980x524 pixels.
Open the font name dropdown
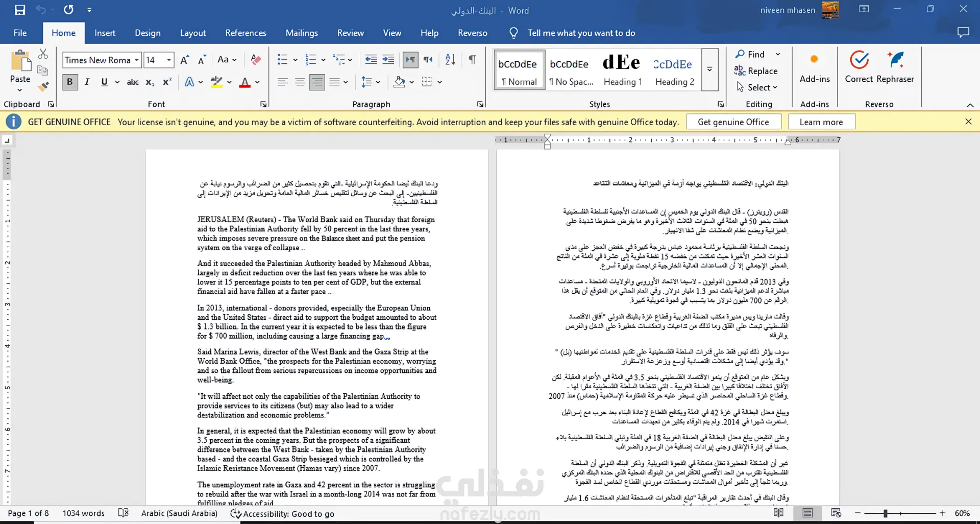[137, 60]
